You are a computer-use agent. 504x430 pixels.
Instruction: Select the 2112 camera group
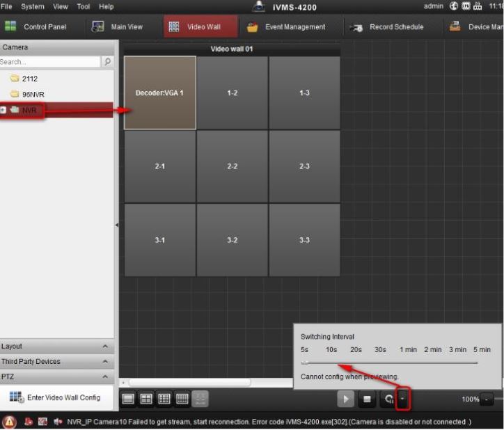click(x=29, y=79)
